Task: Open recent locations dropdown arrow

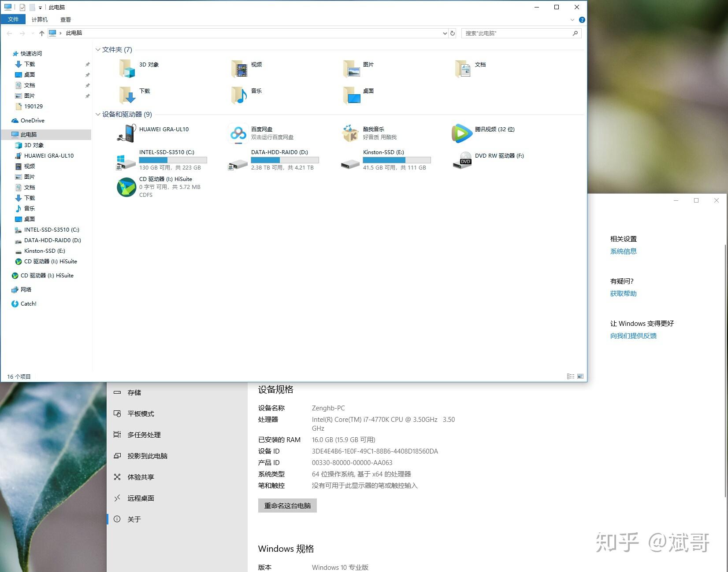Action: [x=33, y=33]
